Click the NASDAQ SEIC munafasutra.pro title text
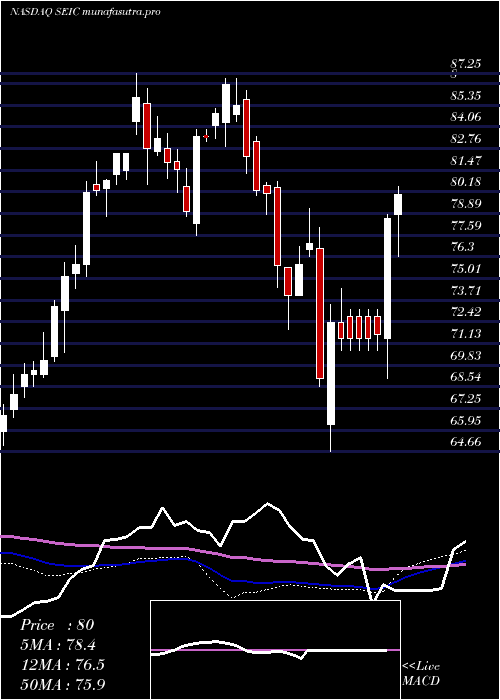The width and height of the screenshot is (500, 700). click(x=85, y=12)
